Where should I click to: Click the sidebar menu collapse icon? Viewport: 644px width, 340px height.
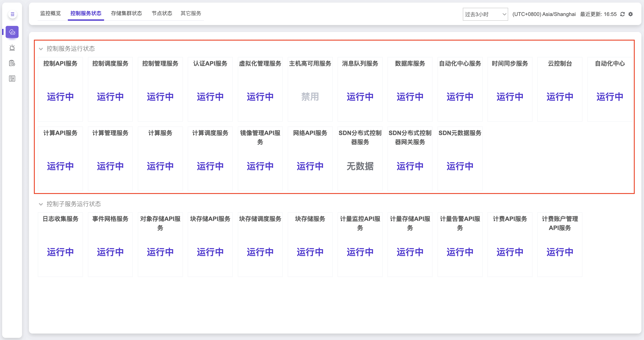[x=12, y=14]
